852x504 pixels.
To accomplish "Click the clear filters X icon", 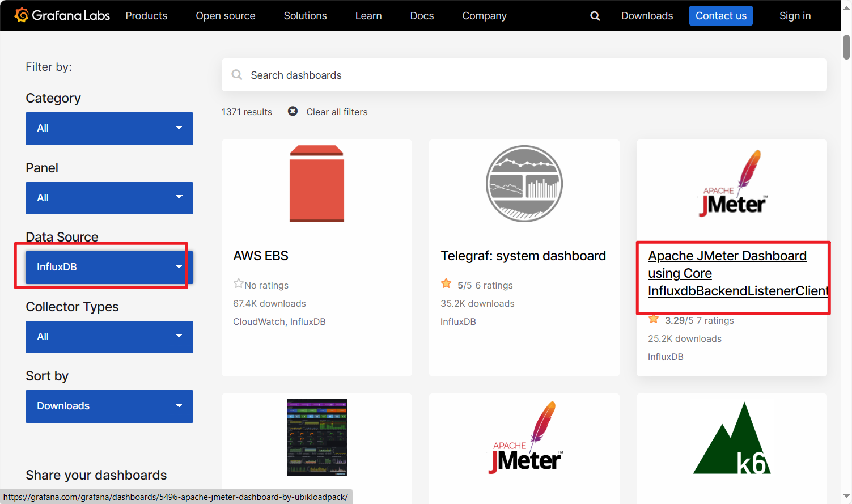I will pyautogui.click(x=293, y=111).
